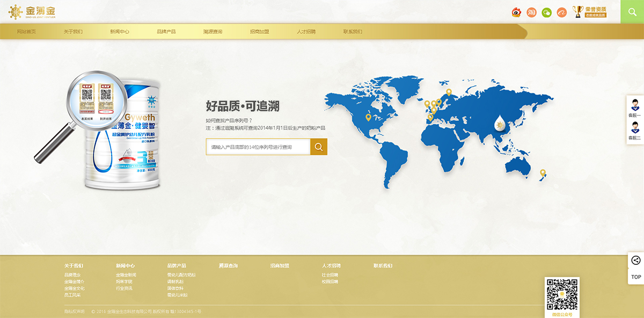Open the green site search magnifier
The width and height of the screenshot is (644, 318).
click(632, 11)
